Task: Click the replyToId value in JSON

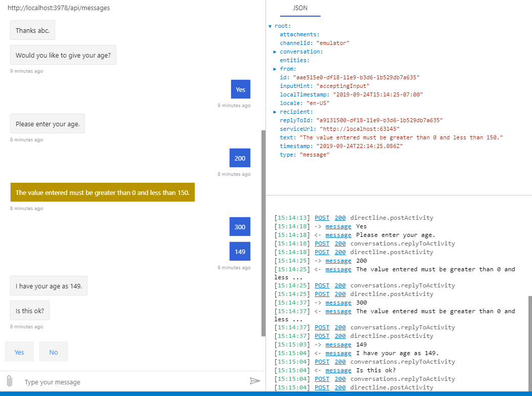Action: [x=380, y=120]
